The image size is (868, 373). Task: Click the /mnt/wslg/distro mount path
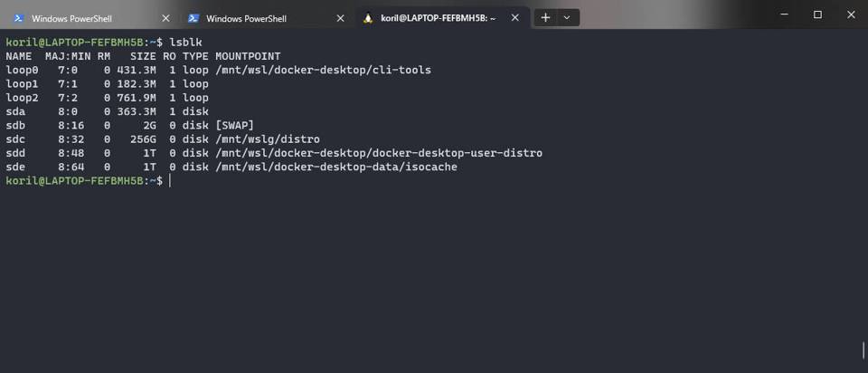pos(267,139)
